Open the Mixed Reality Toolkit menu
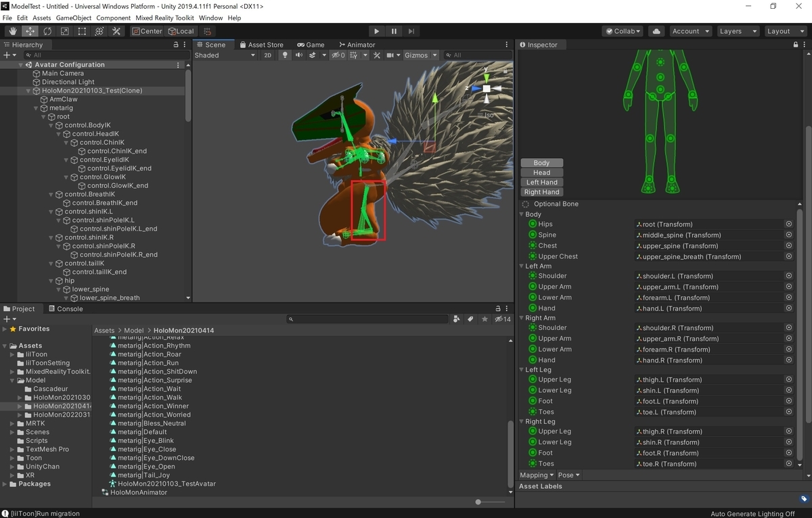Viewport: 812px width, 518px height. coord(165,18)
